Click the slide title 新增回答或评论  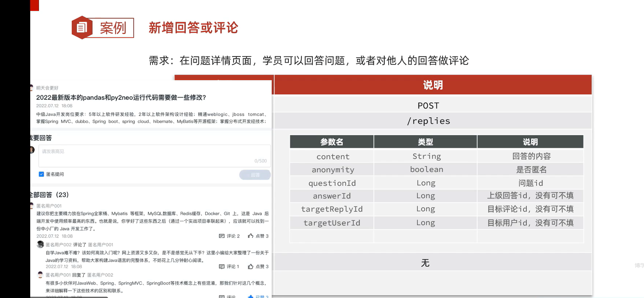point(193,28)
